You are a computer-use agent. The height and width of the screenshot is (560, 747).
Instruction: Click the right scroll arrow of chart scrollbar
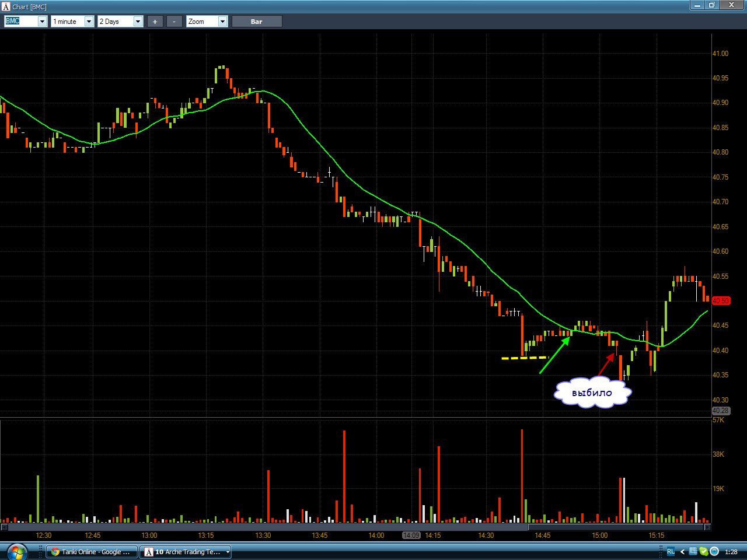coord(707,527)
